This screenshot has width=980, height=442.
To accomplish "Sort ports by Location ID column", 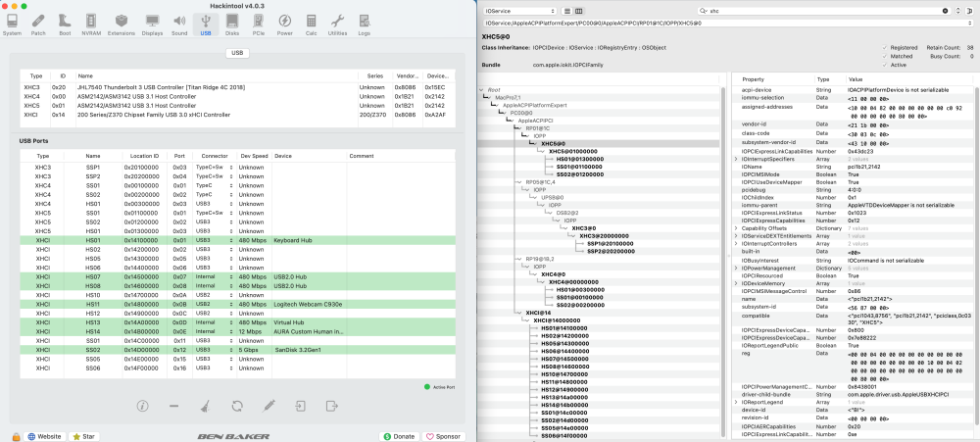I will 143,156.
